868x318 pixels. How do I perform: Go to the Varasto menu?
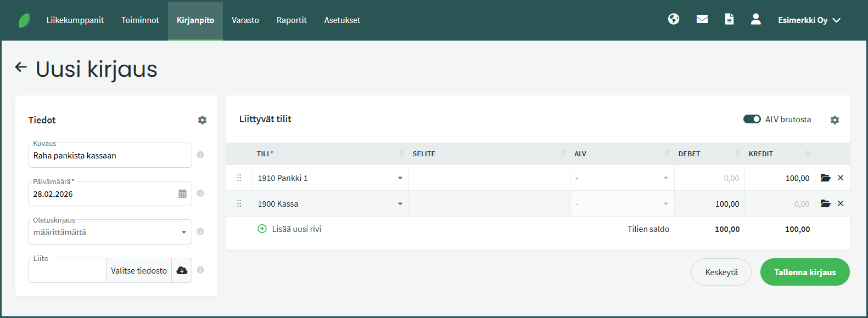coord(245,20)
